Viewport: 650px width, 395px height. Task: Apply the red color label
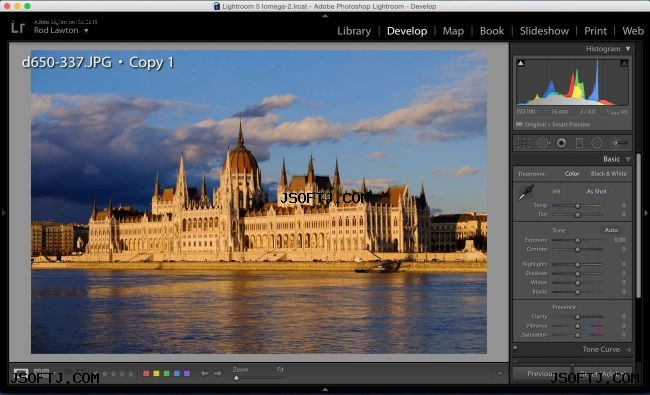(x=146, y=373)
